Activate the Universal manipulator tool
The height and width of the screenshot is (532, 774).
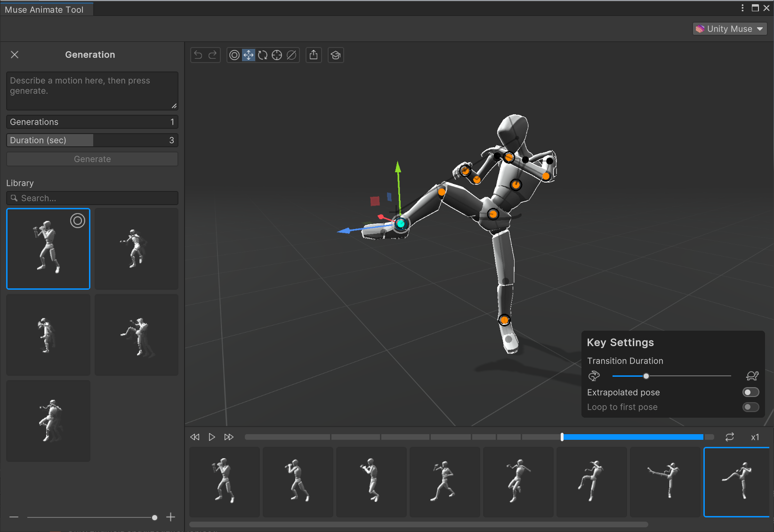pyautogui.click(x=277, y=55)
